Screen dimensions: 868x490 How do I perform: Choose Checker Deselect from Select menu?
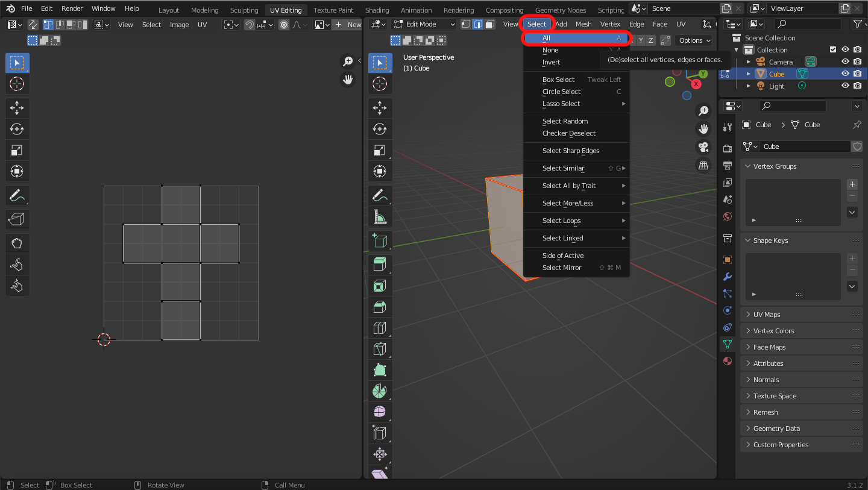point(576,133)
